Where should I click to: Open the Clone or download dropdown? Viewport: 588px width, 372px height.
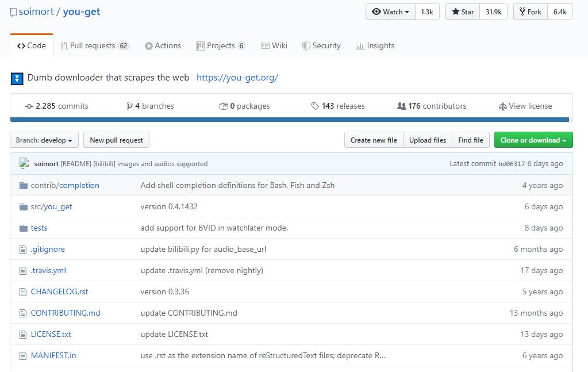pos(533,140)
